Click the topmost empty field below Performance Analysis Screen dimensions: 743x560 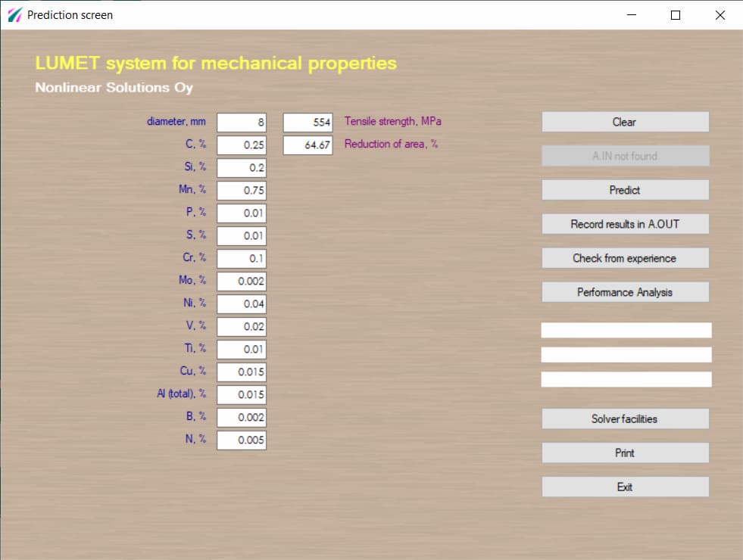[625, 330]
